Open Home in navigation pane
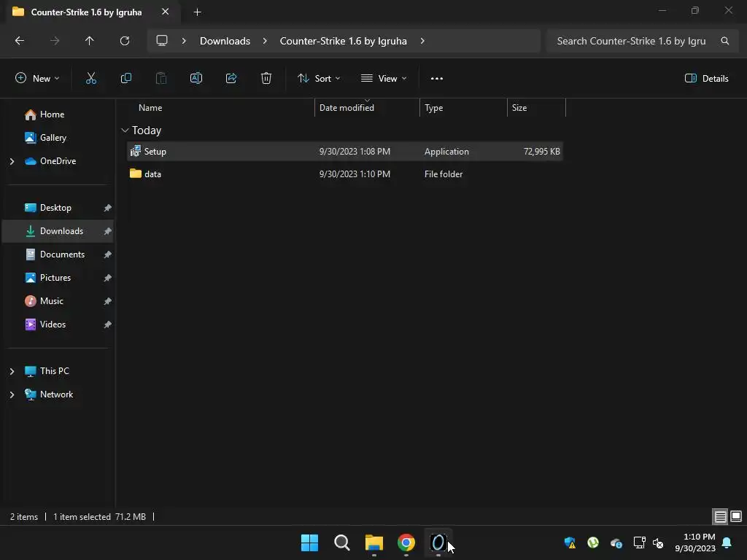 click(58, 114)
